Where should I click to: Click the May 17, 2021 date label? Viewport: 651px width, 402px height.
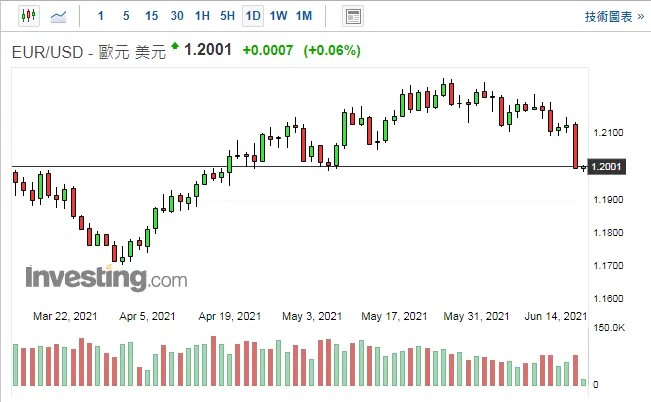click(x=394, y=316)
